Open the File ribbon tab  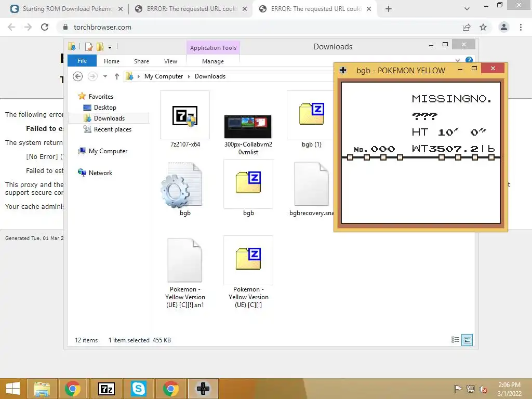coord(82,61)
